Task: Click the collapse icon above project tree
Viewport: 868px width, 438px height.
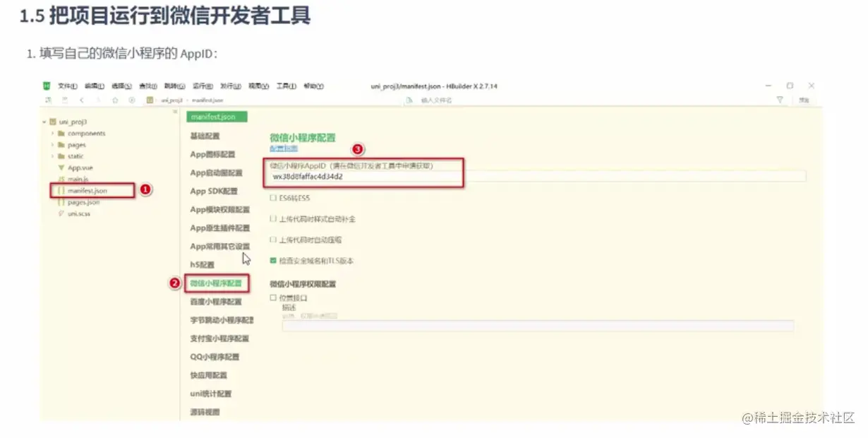Action: tap(176, 112)
